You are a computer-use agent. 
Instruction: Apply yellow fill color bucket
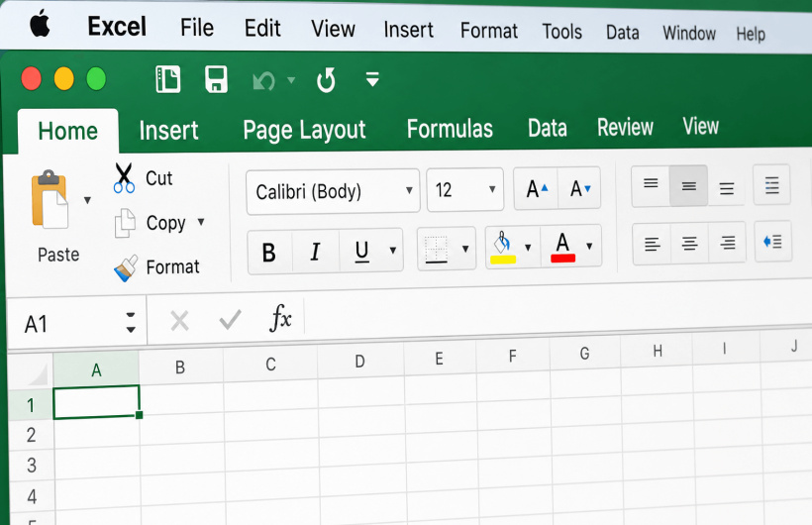tap(503, 248)
